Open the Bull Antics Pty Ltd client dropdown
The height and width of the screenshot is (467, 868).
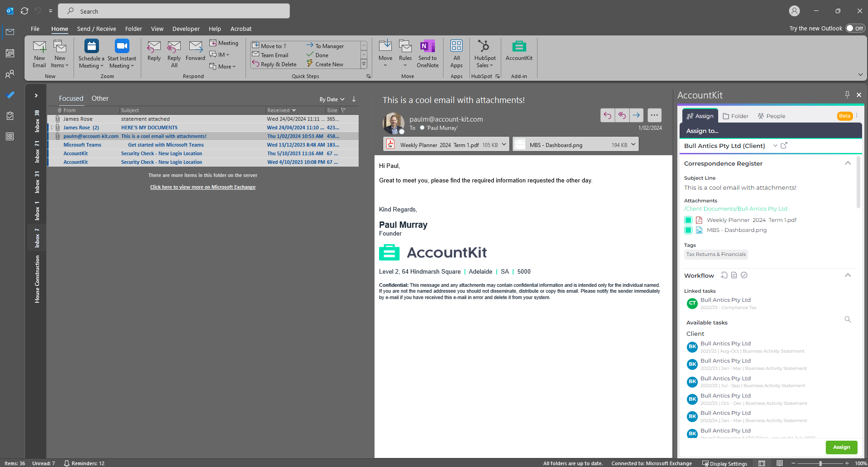(x=775, y=146)
